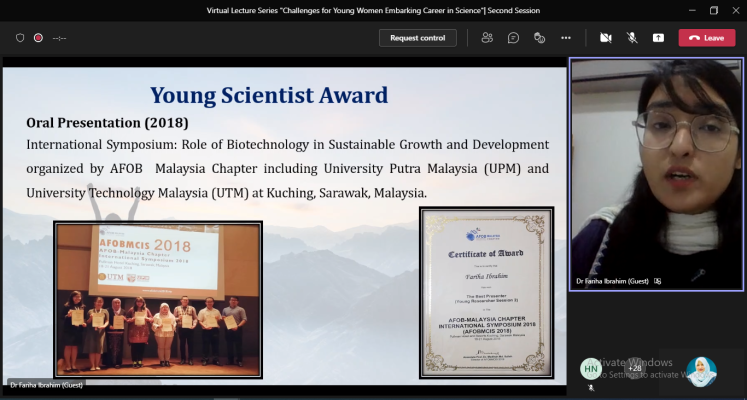The width and height of the screenshot is (747, 400).
Task: Leave the meeting with the red button
Action: tap(706, 38)
